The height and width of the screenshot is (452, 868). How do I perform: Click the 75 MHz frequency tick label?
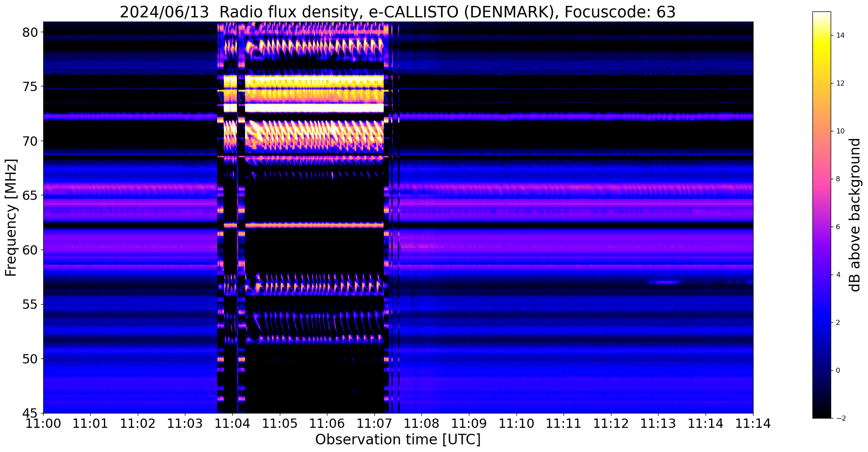point(31,87)
